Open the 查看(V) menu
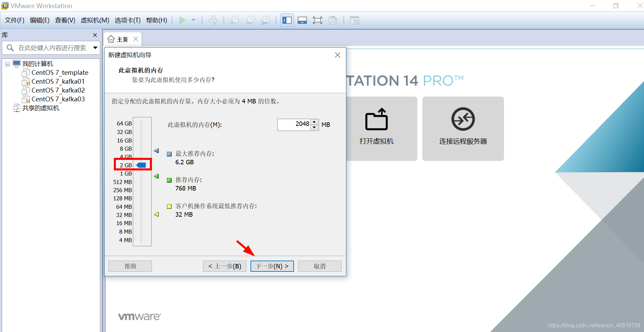Screen dimensions: 644x332 coord(65,20)
